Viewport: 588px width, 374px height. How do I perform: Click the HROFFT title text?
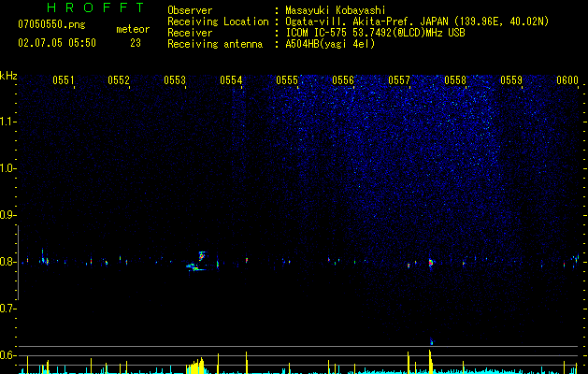coord(96,7)
